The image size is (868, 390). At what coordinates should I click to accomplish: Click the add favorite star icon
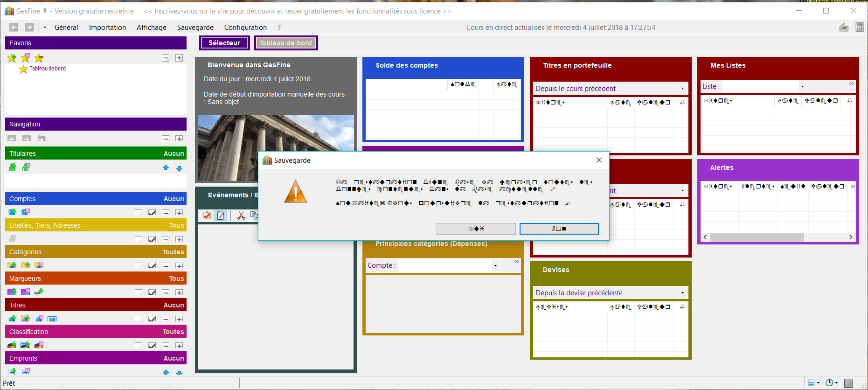coord(12,58)
